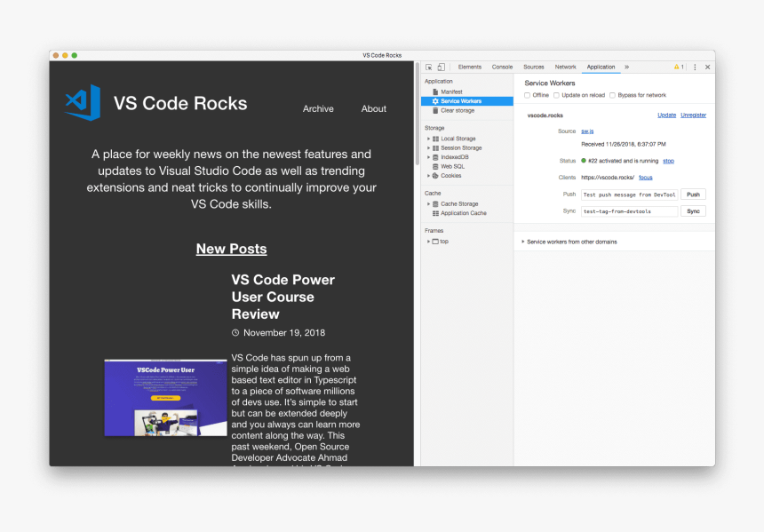Select Clear storage in sidebar
Image resolution: width=764 pixels, height=532 pixels.
point(458,111)
